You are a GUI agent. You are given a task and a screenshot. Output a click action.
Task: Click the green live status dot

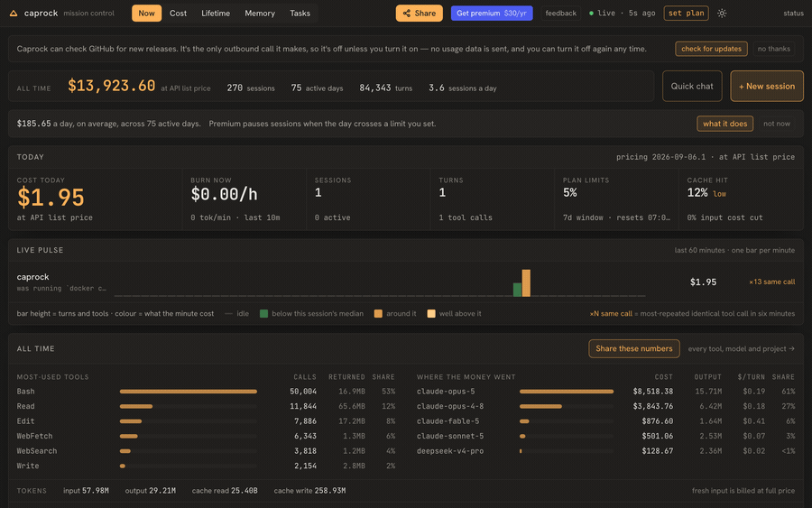pyautogui.click(x=591, y=14)
